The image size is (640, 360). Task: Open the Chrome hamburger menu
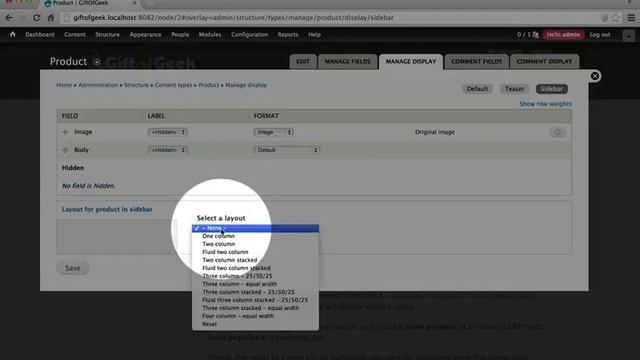[631, 18]
